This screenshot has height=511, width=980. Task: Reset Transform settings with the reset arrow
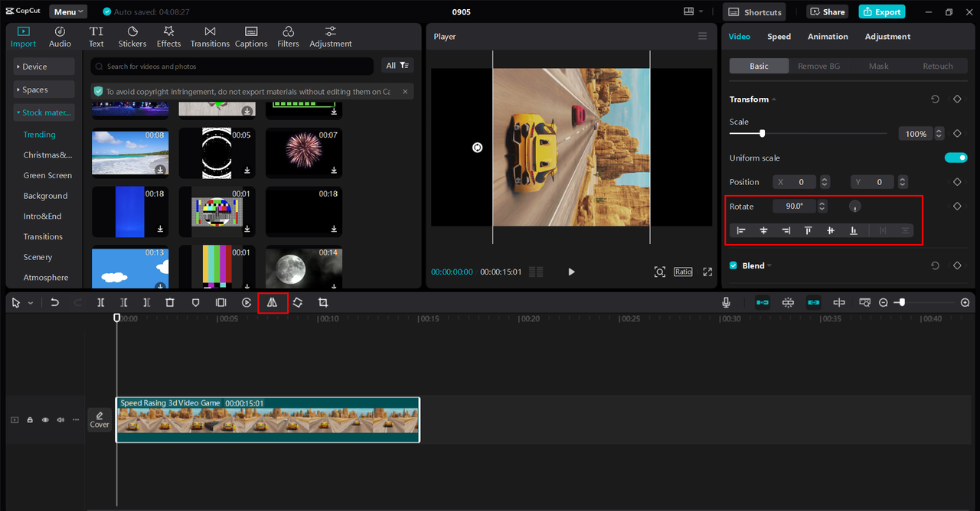[x=935, y=99]
